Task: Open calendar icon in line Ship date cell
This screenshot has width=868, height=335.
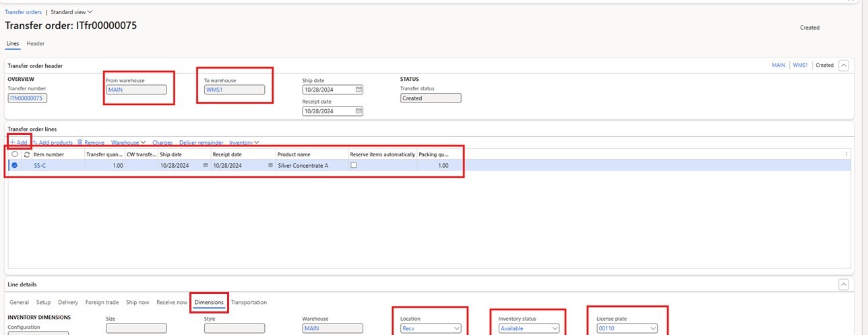Action: pyautogui.click(x=206, y=165)
